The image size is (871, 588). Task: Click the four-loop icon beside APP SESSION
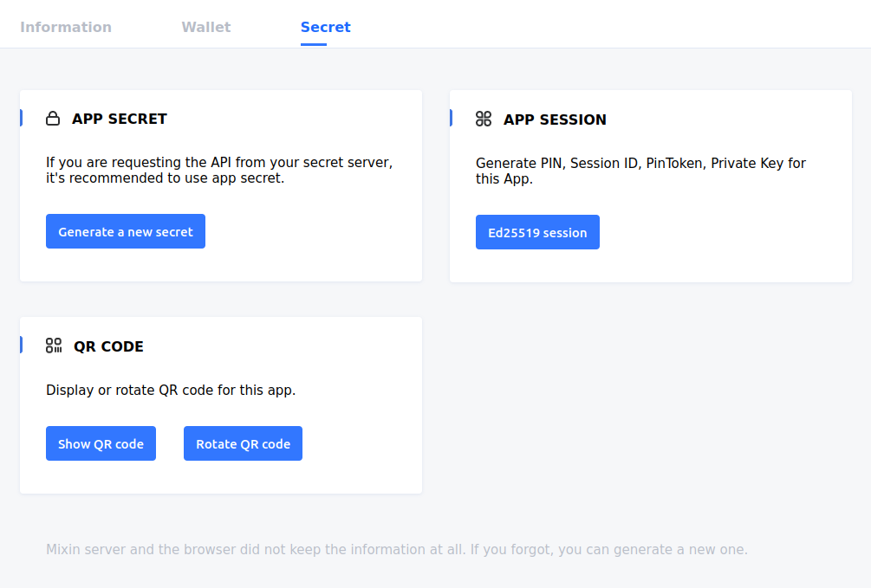click(484, 120)
